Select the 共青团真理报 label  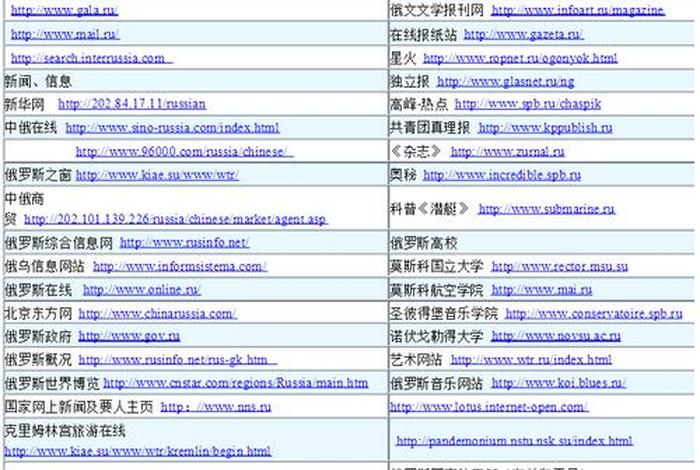[430, 128]
